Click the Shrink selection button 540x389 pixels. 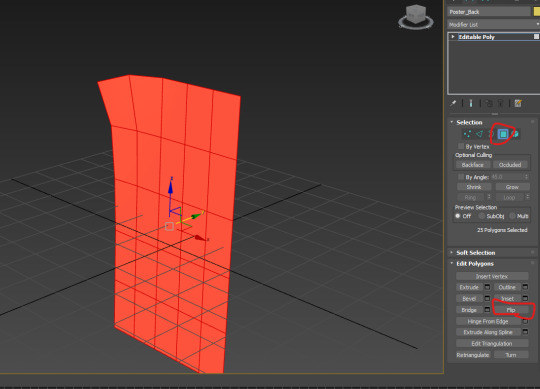[474, 187]
